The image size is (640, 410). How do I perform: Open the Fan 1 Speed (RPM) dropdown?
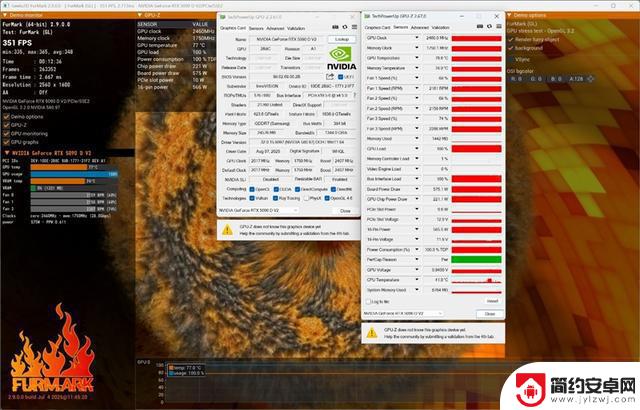[x=417, y=88]
